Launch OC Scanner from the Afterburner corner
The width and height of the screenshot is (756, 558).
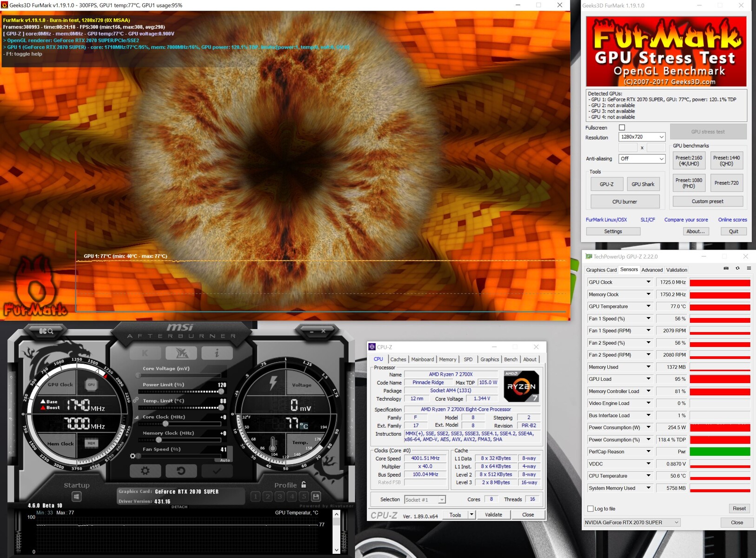click(46, 331)
